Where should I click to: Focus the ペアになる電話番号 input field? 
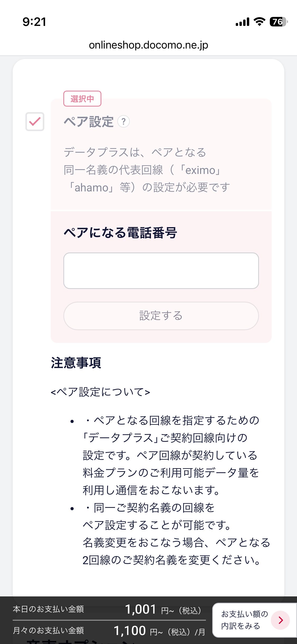click(x=161, y=270)
